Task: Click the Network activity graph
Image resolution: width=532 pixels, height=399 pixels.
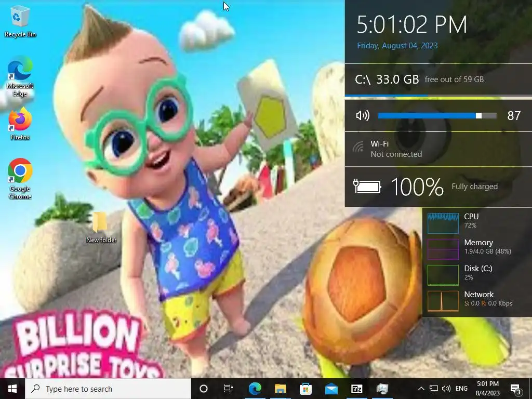Action: [443, 301]
